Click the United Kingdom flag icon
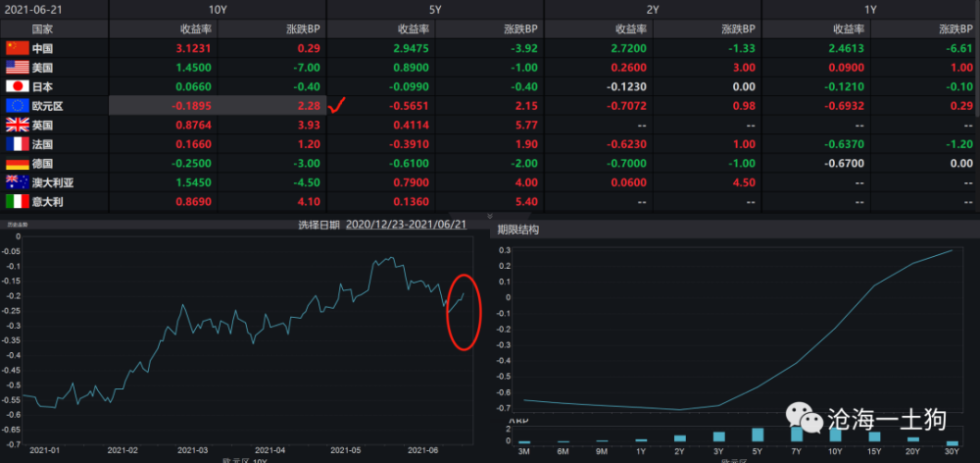This screenshot has width=980, height=463. [18, 126]
